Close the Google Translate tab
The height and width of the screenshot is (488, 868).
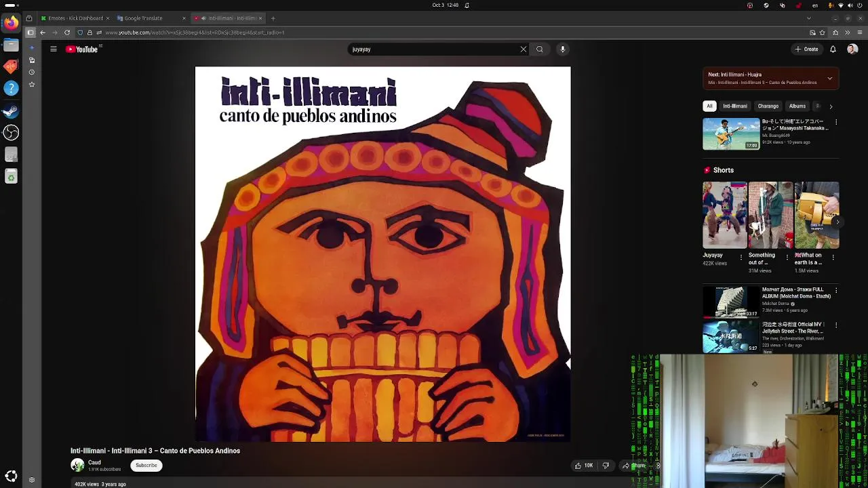[183, 18]
